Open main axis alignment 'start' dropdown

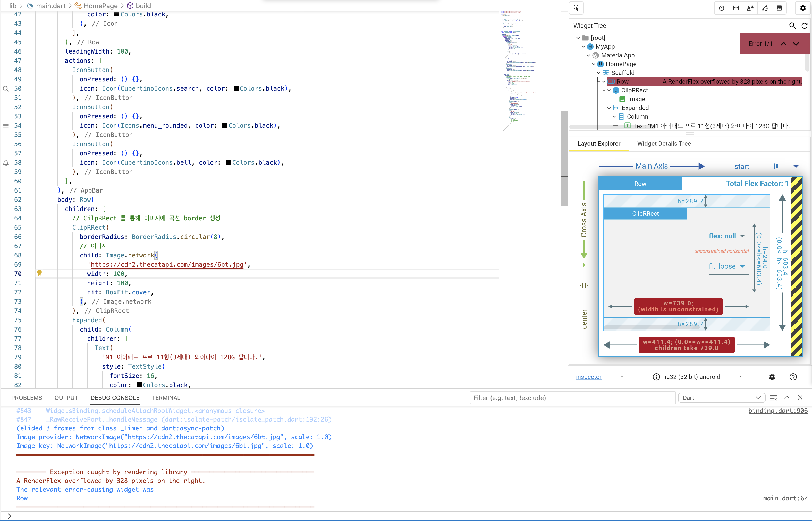coord(766,167)
